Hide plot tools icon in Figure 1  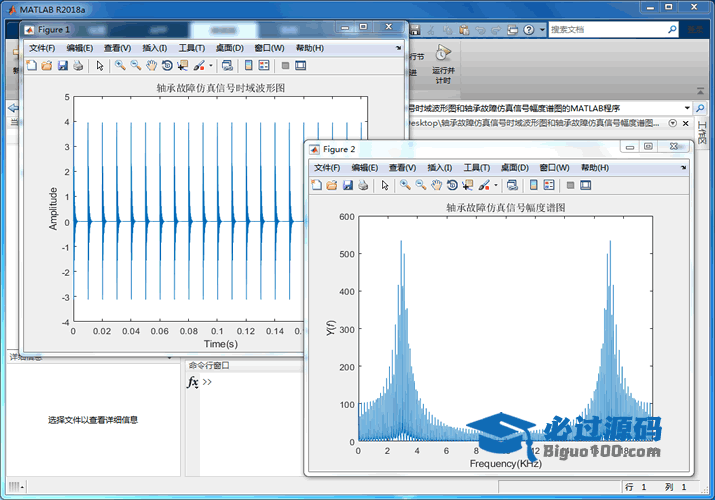pos(285,66)
